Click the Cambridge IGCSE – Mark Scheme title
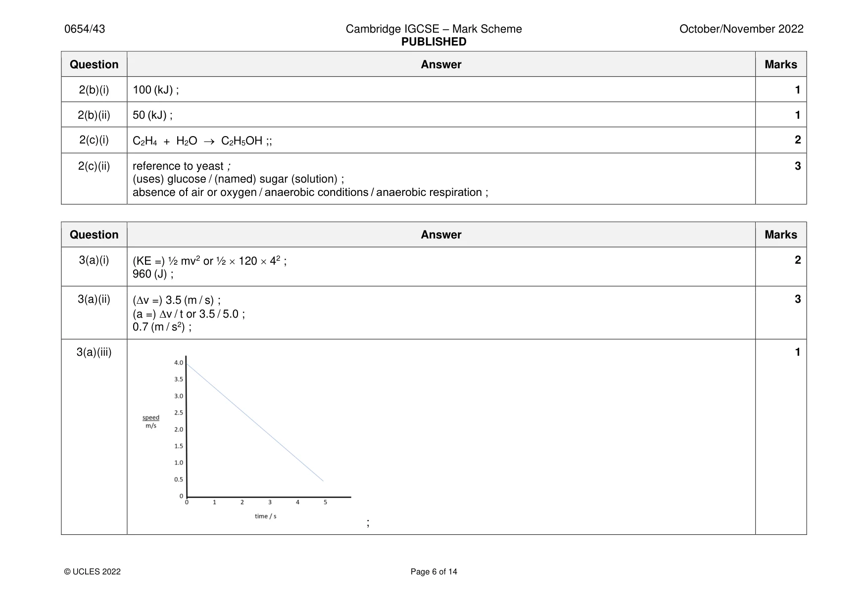This screenshot has height=614, width=868. point(434,29)
